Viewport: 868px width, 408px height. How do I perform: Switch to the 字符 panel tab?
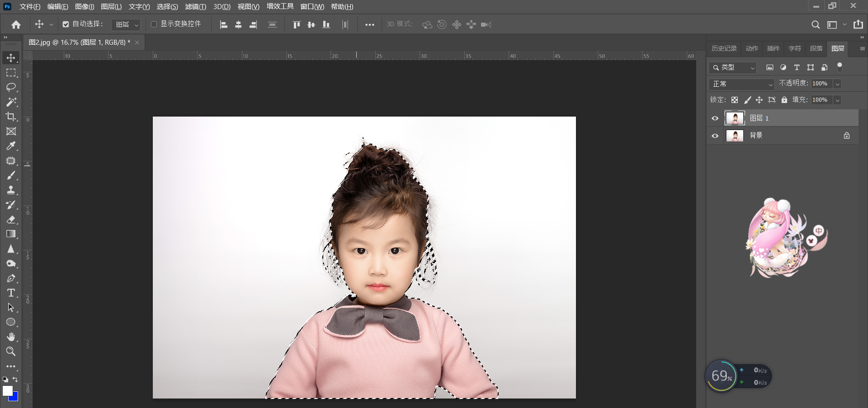click(x=794, y=48)
